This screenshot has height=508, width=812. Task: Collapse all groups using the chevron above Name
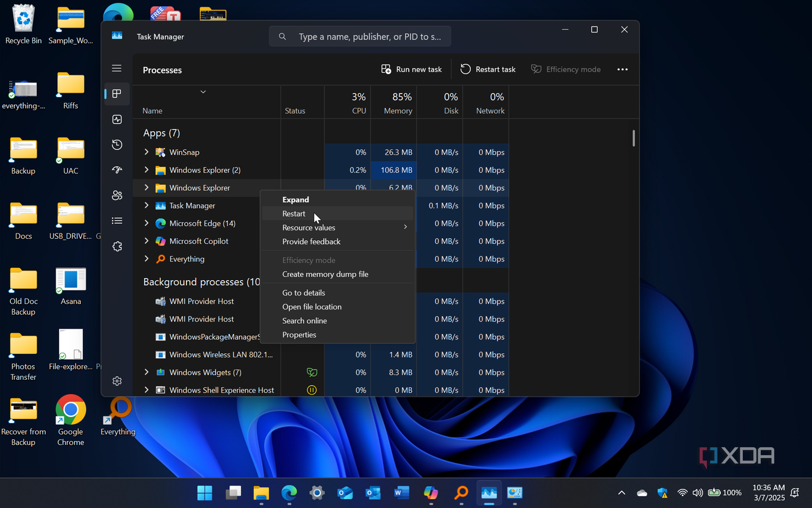click(203, 92)
